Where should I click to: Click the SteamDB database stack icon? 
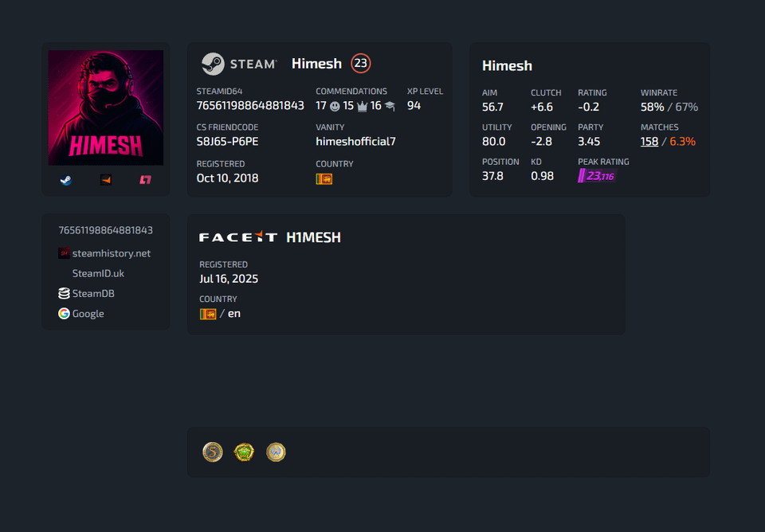[64, 293]
